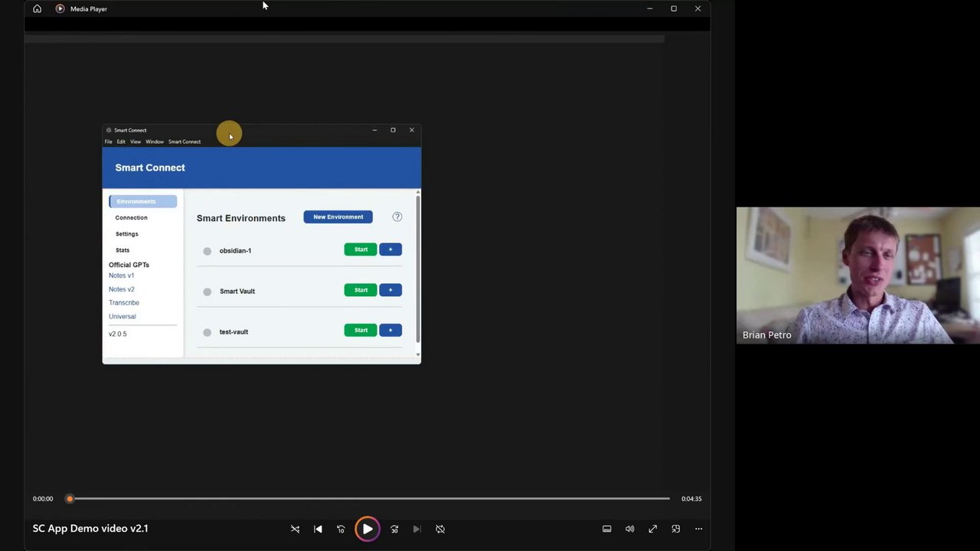Open Notes v1 GPT link

coord(121,275)
